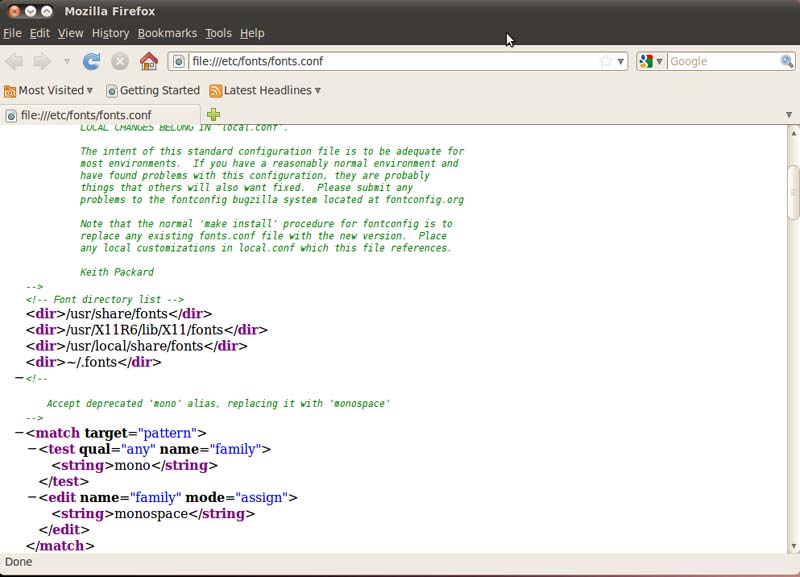The image size is (800, 577).
Task: Open the Bookmarks menu
Action: point(167,33)
